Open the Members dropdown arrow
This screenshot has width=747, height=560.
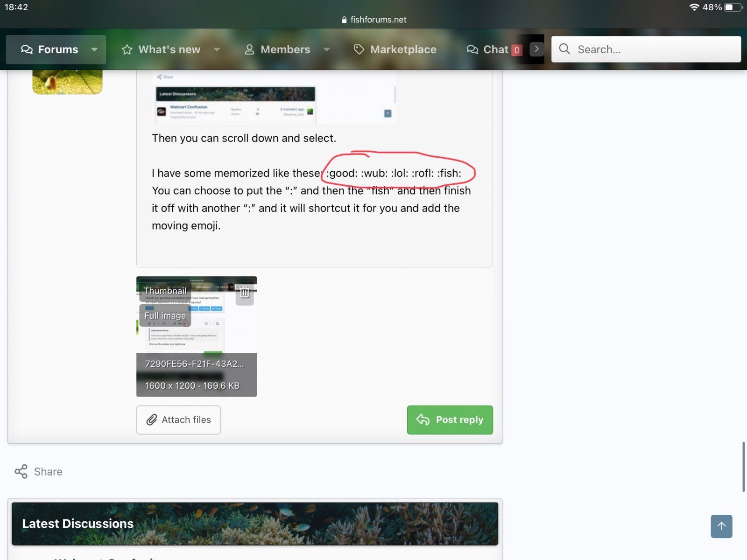click(x=327, y=49)
